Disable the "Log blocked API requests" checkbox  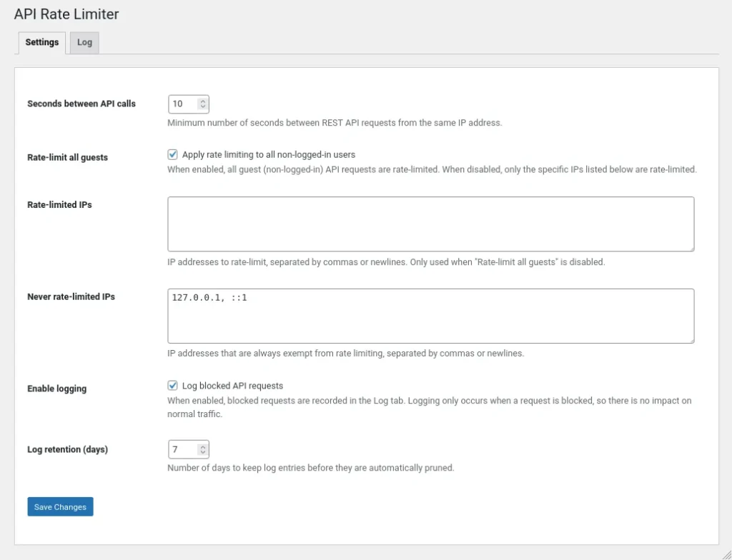coord(172,385)
